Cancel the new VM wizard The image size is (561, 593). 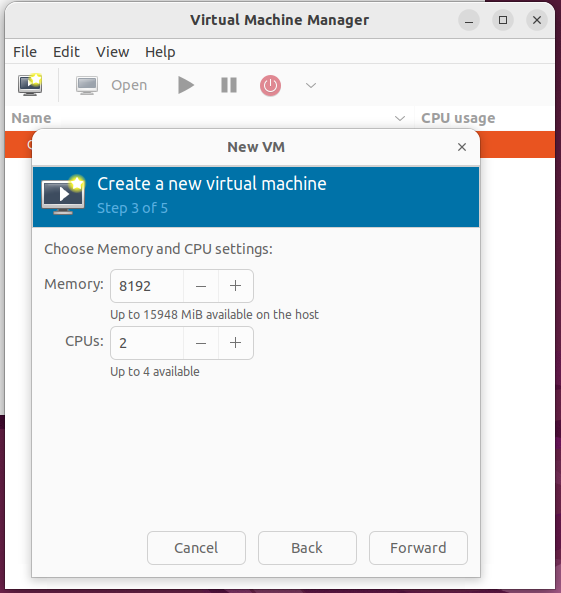click(x=196, y=548)
